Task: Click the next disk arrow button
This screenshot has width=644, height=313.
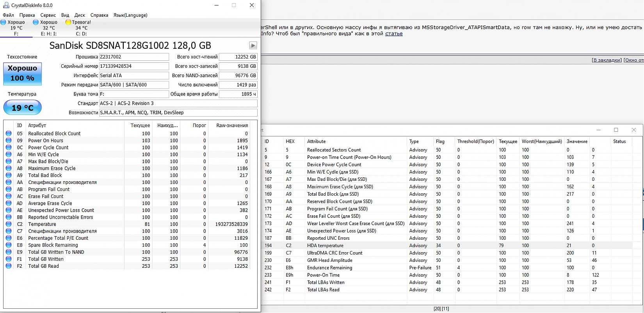Action: pos(253,46)
